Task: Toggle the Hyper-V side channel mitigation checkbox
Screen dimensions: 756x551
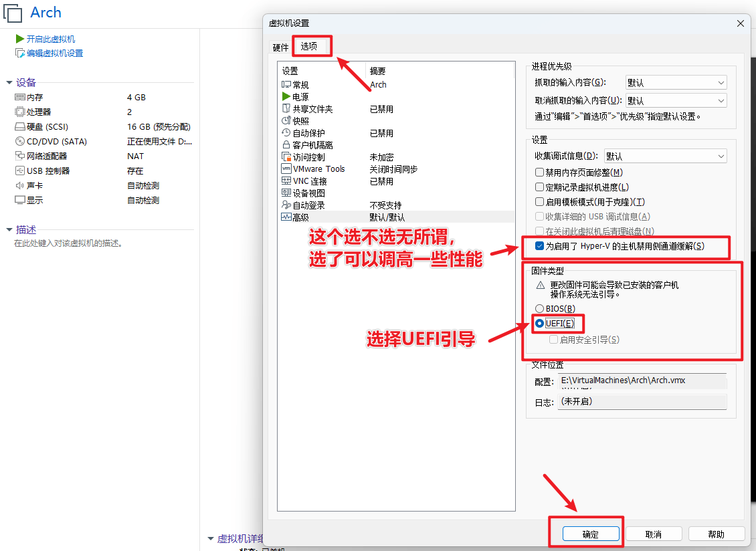Action: tap(540, 246)
